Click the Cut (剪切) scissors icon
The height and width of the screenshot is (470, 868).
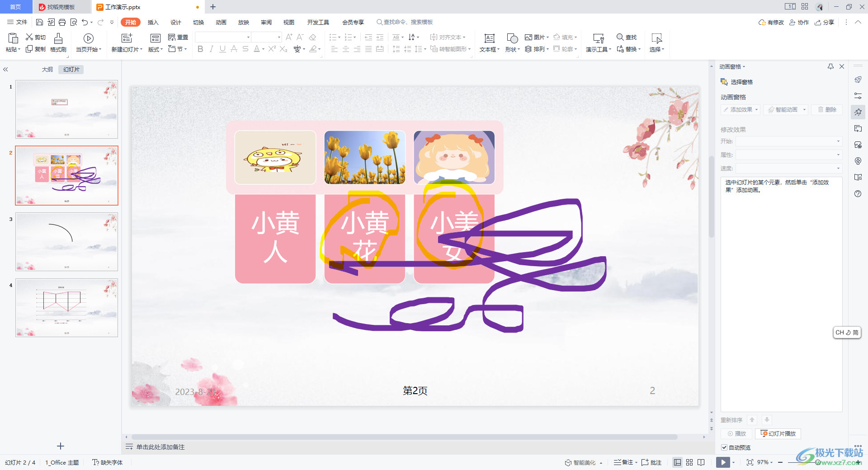click(29, 37)
